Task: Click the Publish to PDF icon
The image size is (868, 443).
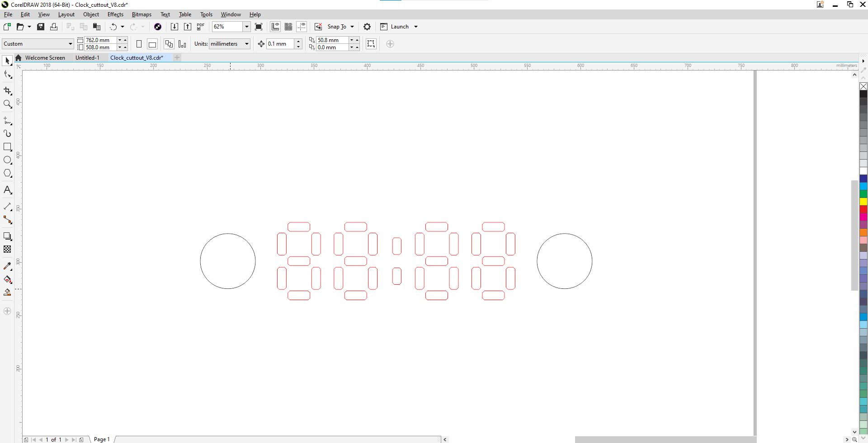Action: [x=201, y=27]
